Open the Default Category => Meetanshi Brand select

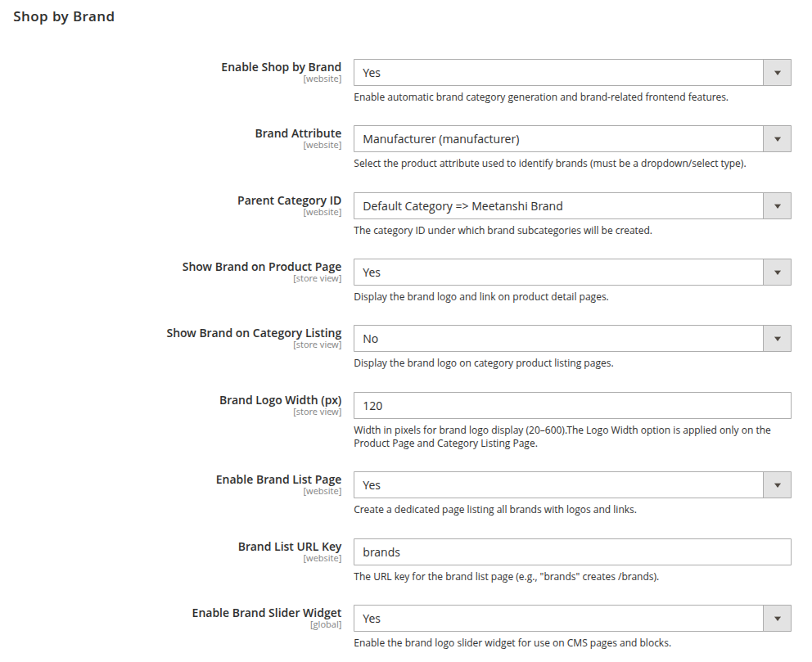(572, 206)
